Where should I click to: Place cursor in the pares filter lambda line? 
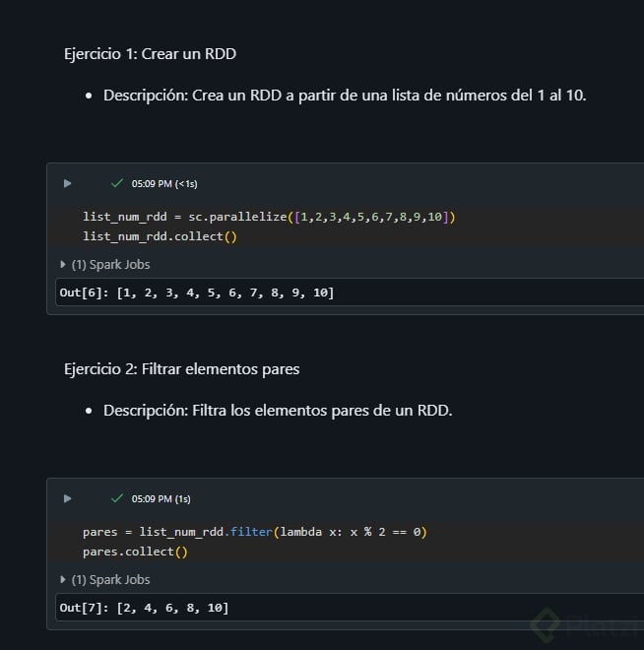254,532
